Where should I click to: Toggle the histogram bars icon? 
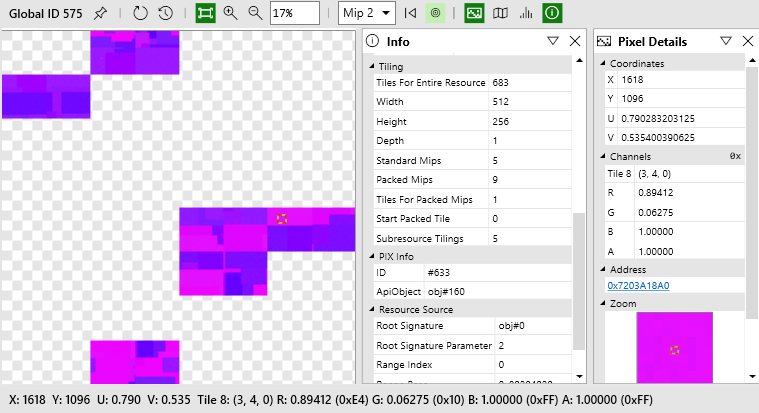tap(526, 13)
